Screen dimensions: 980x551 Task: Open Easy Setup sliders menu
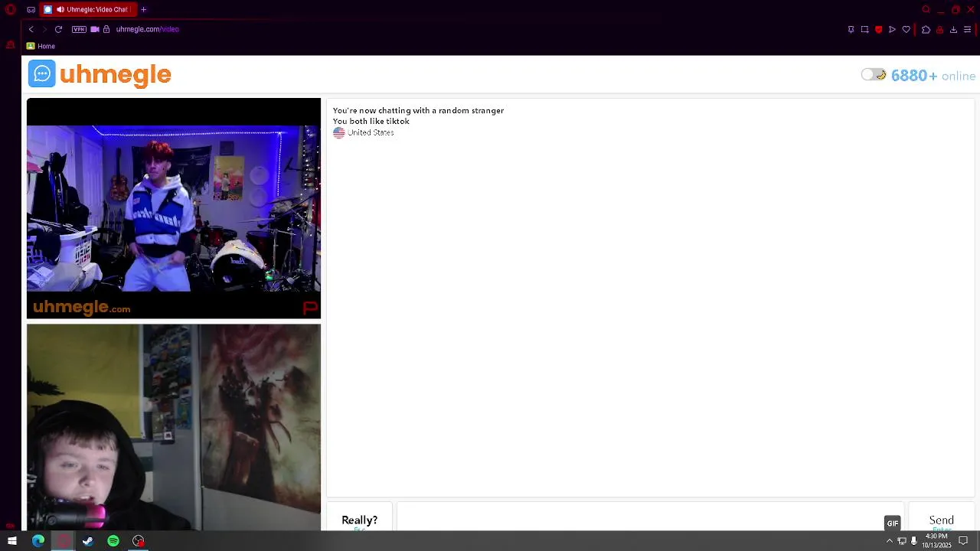967,30
